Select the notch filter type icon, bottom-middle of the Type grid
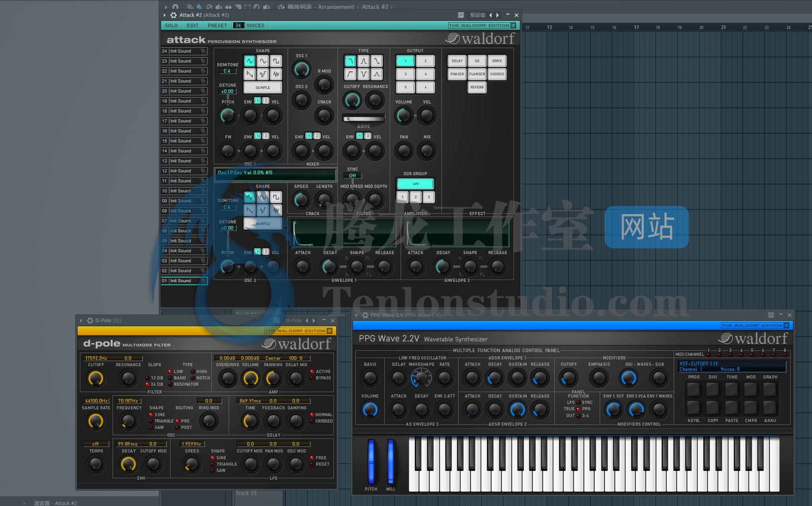Viewport: 812px width, 506px height. point(363,74)
